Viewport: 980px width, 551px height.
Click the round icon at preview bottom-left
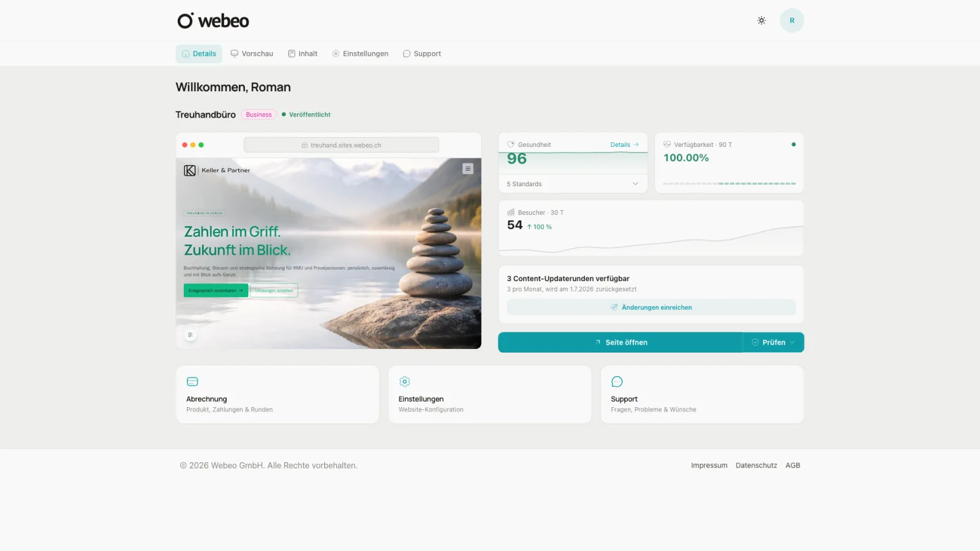[190, 335]
